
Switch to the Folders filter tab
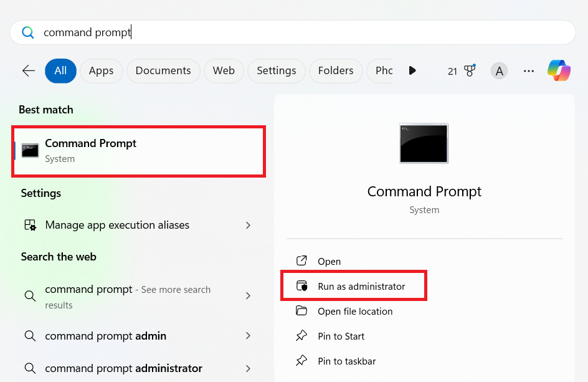point(336,70)
